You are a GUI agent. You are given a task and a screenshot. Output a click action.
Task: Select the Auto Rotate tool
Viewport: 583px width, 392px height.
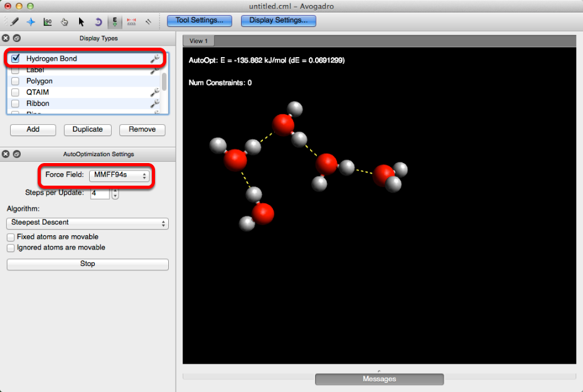pos(98,21)
